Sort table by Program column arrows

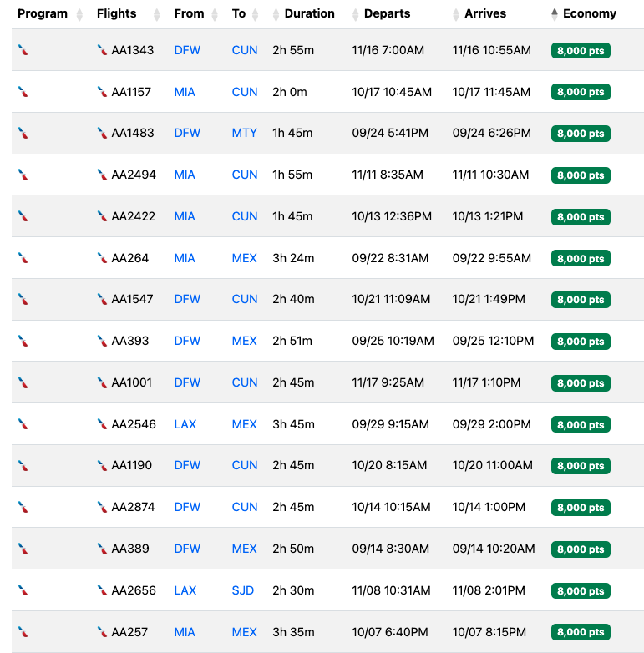[x=79, y=14]
